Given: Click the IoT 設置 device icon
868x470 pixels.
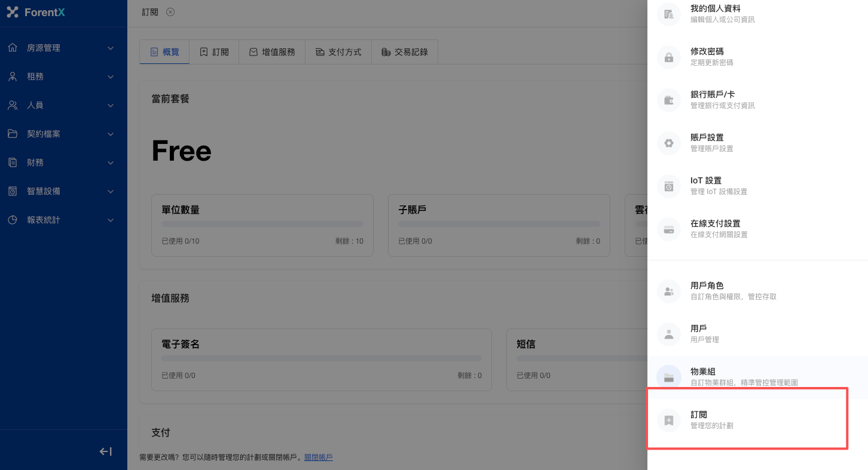Looking at the screenshot, I should point(669,186).
